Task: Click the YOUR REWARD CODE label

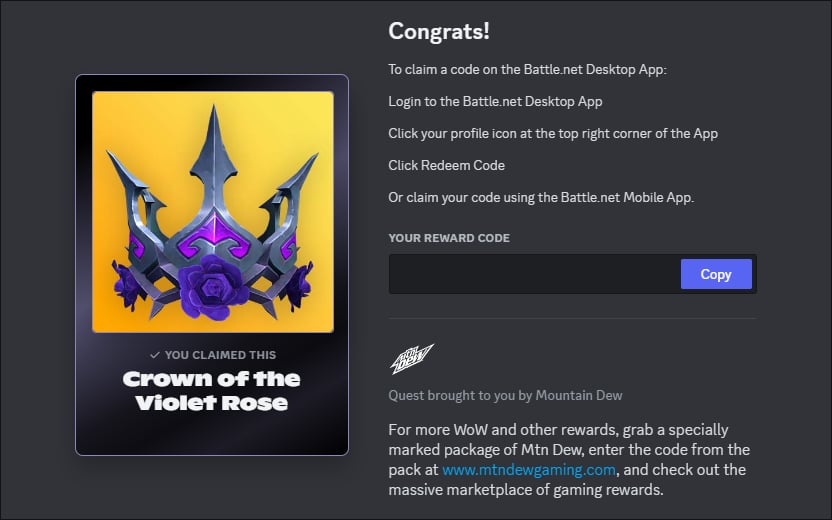Action: (448, 238)
